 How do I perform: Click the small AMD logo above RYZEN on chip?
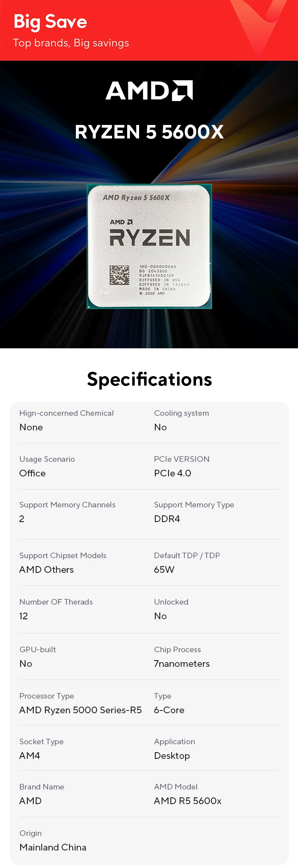coord(121,222)
